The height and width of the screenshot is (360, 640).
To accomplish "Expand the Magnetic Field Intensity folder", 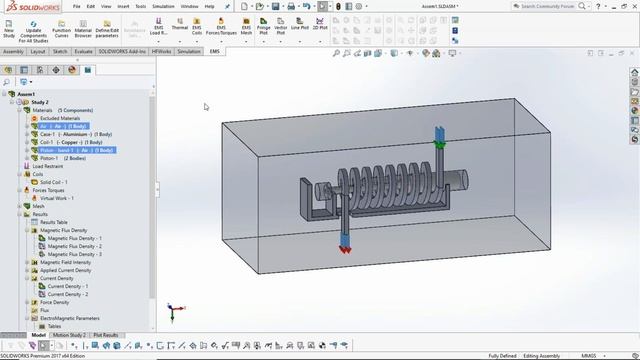I will click(x=27, y=262).
